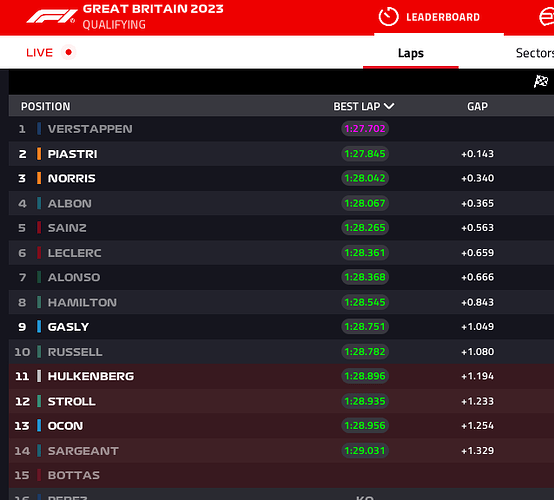The width and height of the screenshot is (554, 500).
Task: Select the Bottas row
Action: [281, 475]
